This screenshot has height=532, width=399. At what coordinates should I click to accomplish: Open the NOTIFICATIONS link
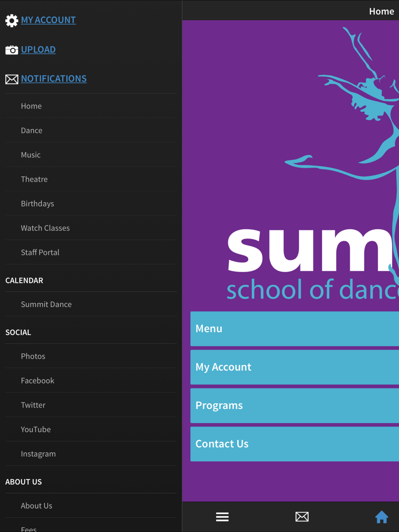point(54,79)
